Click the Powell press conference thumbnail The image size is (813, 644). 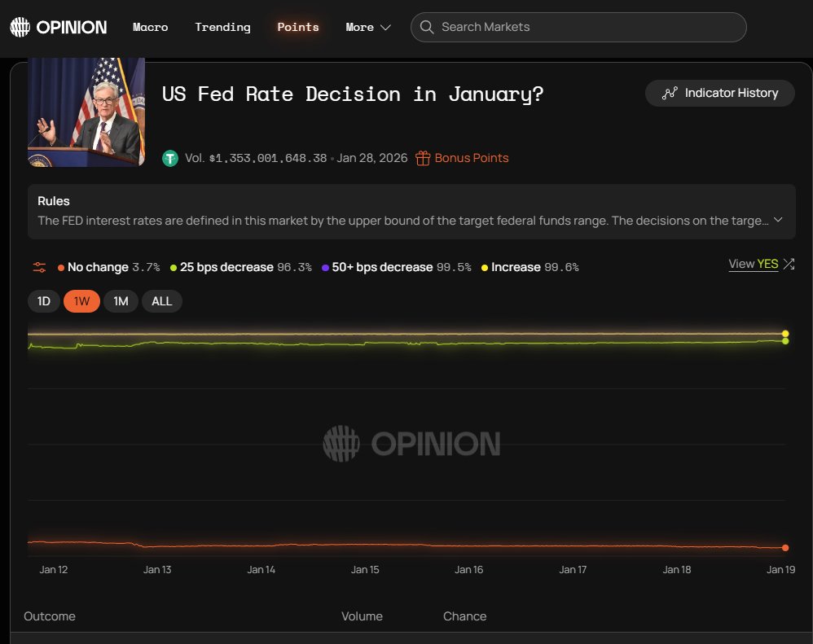point(86,112)
